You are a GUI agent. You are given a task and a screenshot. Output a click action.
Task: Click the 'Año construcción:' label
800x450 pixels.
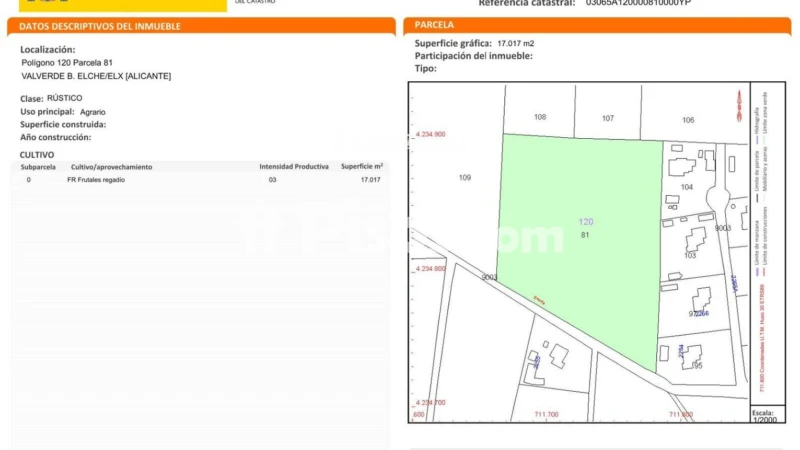(55, 137)
